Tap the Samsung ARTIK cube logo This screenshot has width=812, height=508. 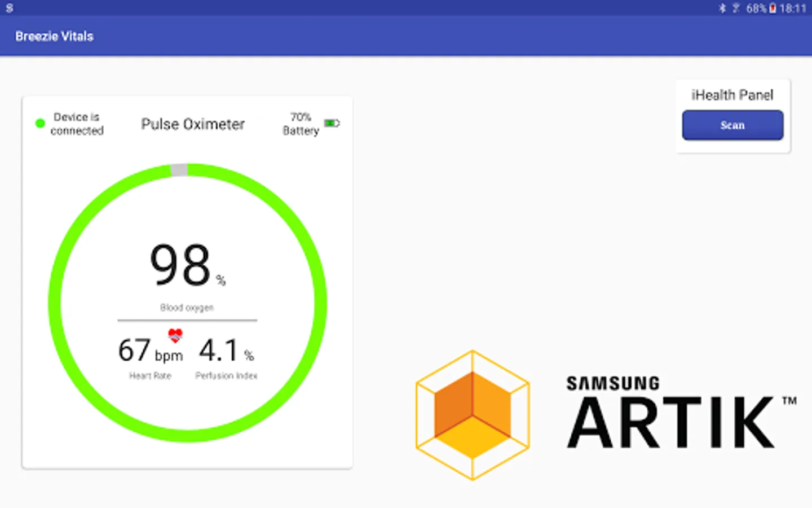473,415
